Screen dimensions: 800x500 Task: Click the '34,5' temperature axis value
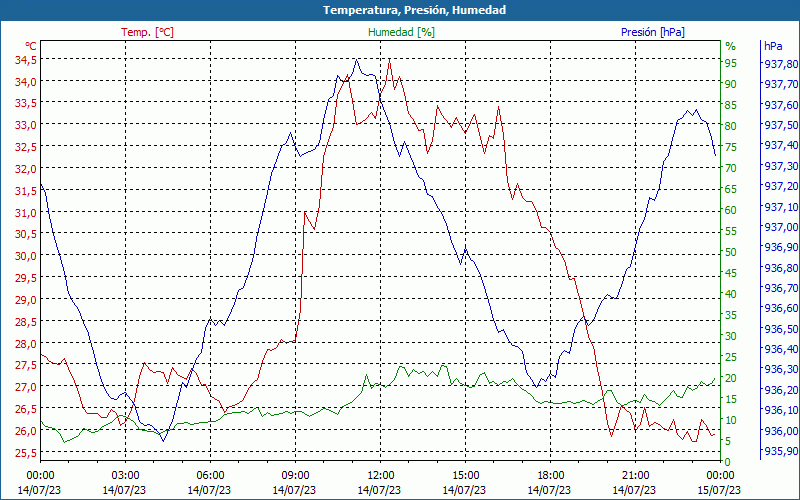click(26, 60)
